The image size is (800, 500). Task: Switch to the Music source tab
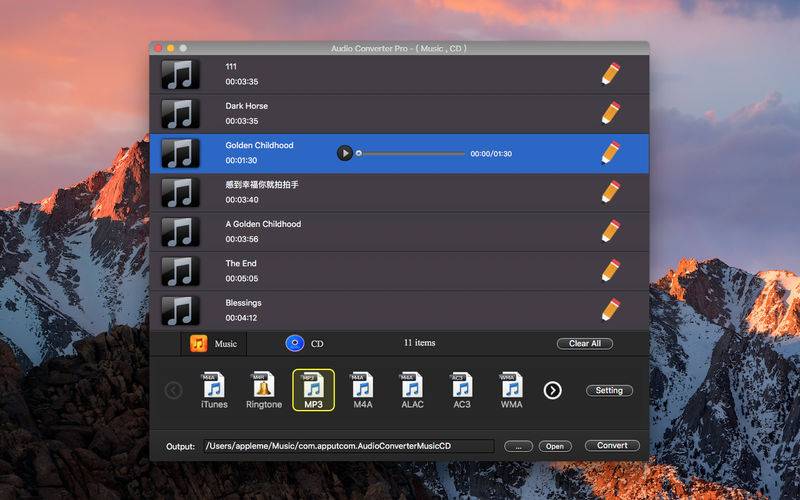214,343
